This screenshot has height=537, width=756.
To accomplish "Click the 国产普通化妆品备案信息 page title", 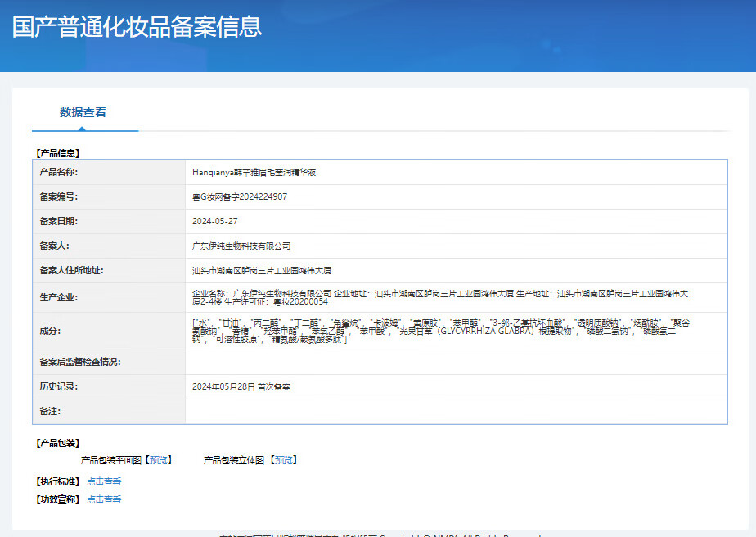I will click(137, 26).
